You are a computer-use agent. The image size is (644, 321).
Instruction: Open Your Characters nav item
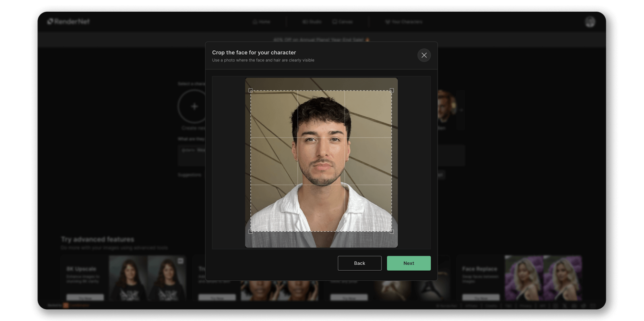coord(404,22)
